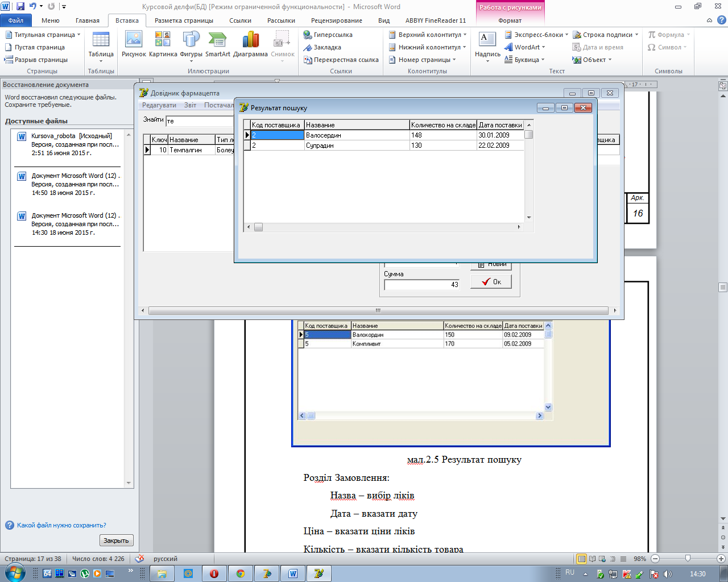Open the Рецензирование tab

coord(337,20)
